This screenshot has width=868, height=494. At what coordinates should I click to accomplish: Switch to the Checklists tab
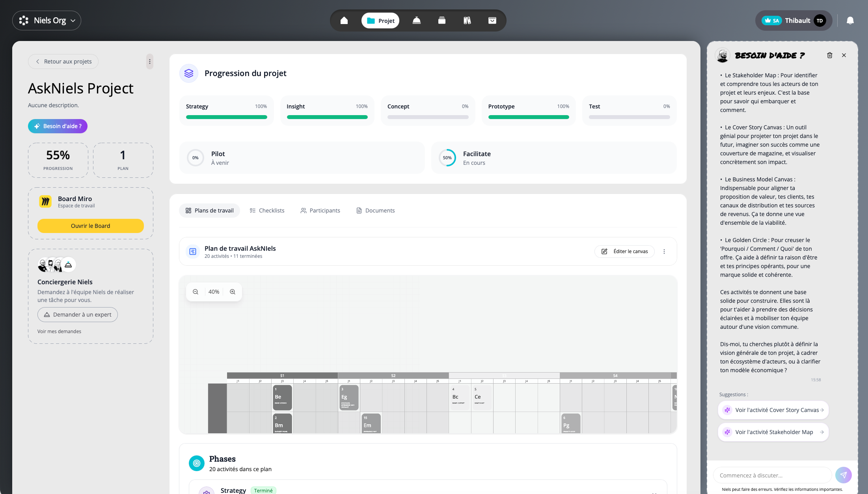(x=267, y=210)
